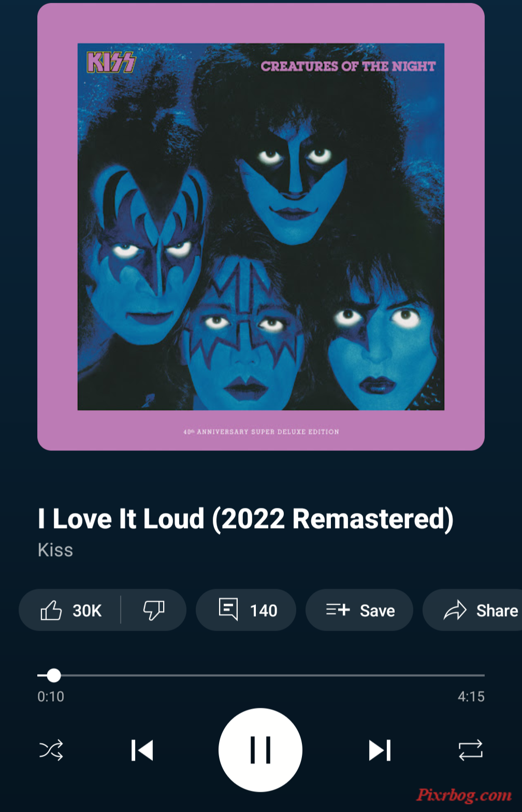Click the 4:15 total duration label
The height and width of the screenshot is (812, 522).
coord(471,696)
